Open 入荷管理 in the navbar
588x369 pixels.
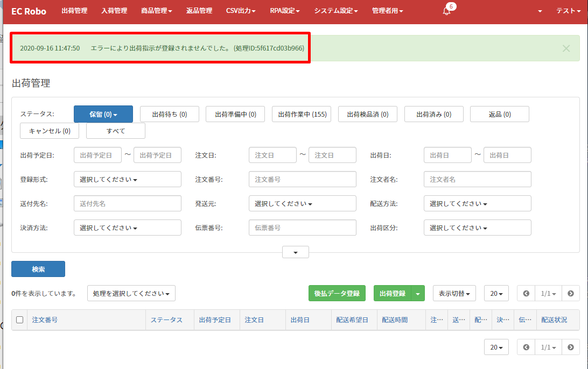[x=114, y=11]
